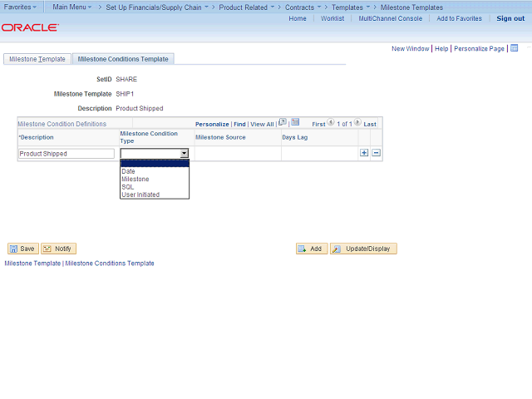Open the Help link
The height and width of the screenshot is (399, 532).
coord(441,48)
